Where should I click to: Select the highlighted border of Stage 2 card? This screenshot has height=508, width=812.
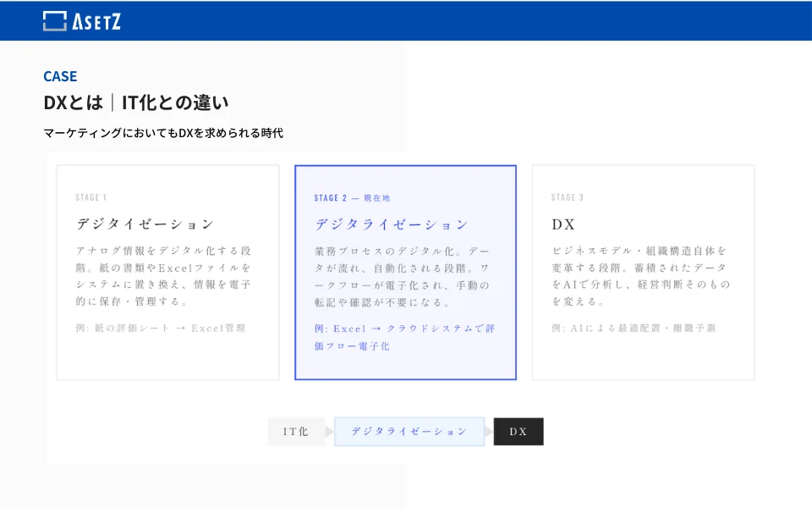coord(406,166)
